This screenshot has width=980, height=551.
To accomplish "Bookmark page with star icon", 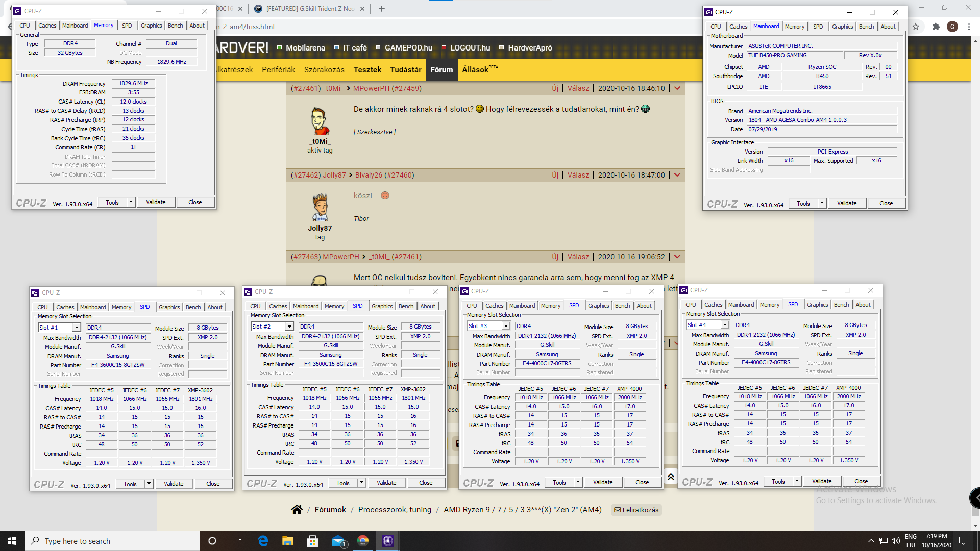I will click(x=916, y=27).
